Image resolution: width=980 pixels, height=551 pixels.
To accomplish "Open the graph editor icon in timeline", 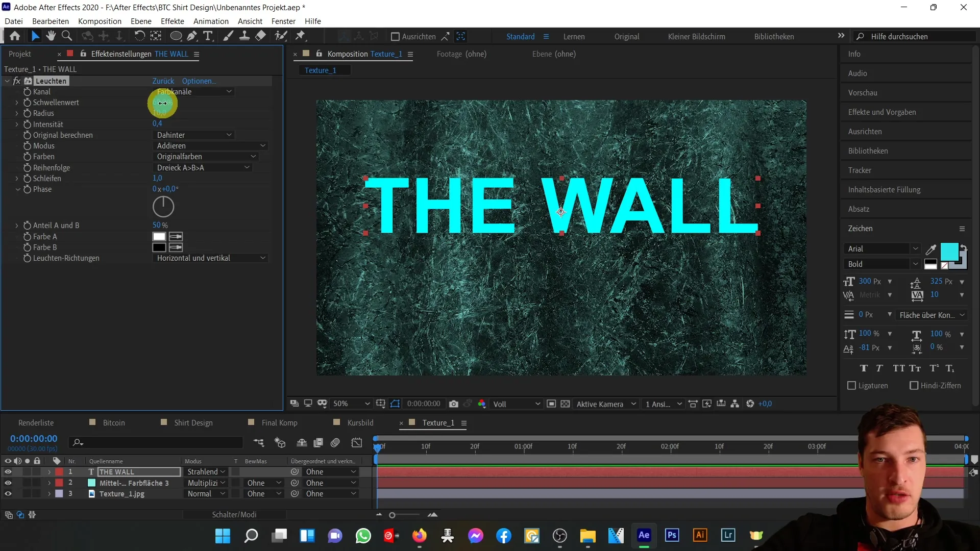I will (x=357, y=442).
